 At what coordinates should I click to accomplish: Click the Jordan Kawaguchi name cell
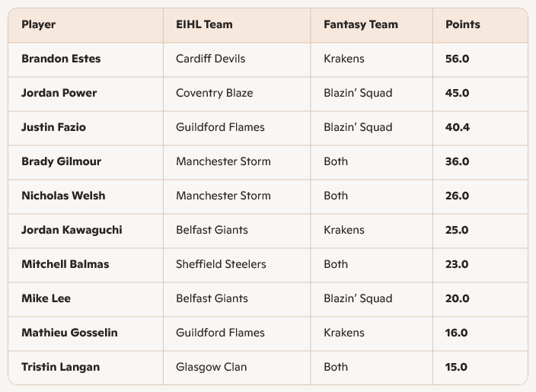click(x=72, y=230)
